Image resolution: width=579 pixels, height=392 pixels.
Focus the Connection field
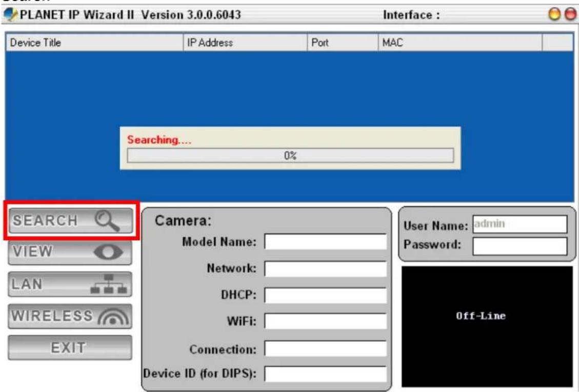pos(325,349)
